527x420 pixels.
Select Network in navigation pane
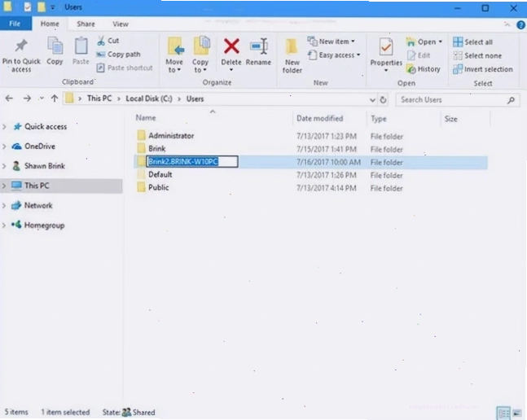coord(32,205)
